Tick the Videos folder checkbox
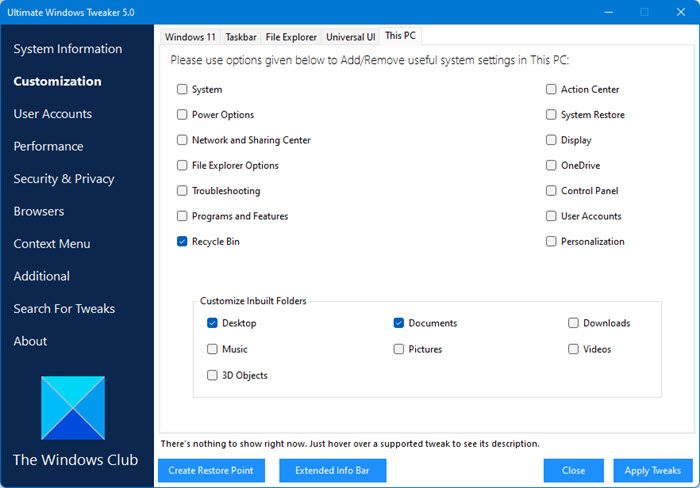Screen dimensions: 700x488 (x=573, y=349)
